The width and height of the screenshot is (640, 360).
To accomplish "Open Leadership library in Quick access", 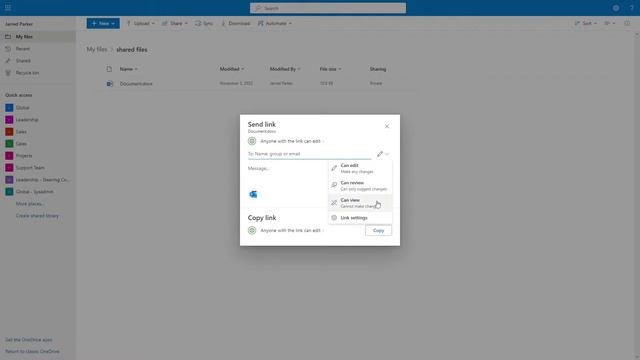I will (38, 120).
